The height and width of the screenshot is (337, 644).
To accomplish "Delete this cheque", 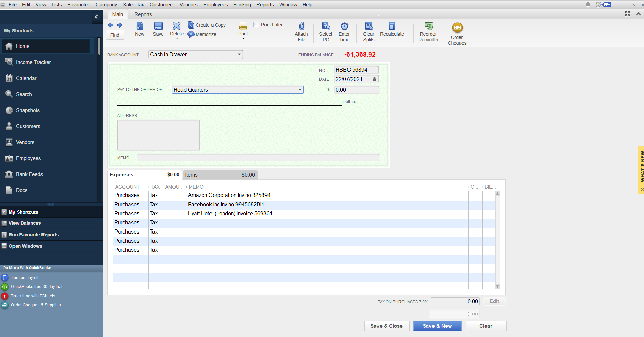I will point(176,30).
